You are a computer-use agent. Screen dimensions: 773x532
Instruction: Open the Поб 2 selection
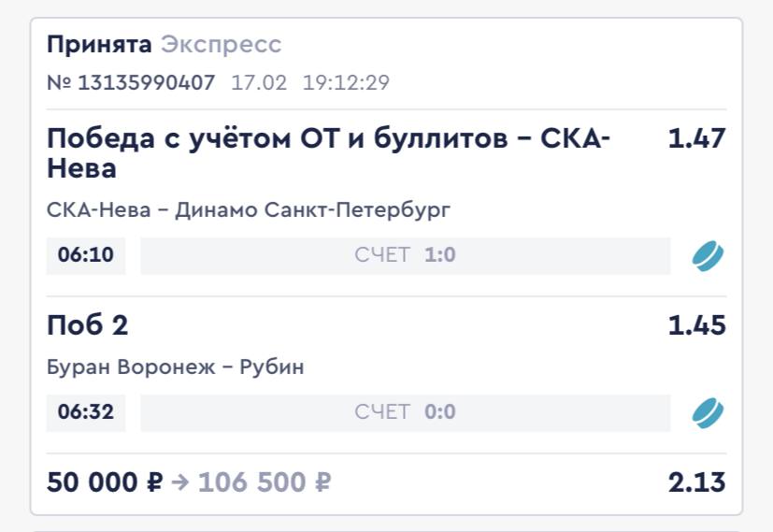(88, 325)
